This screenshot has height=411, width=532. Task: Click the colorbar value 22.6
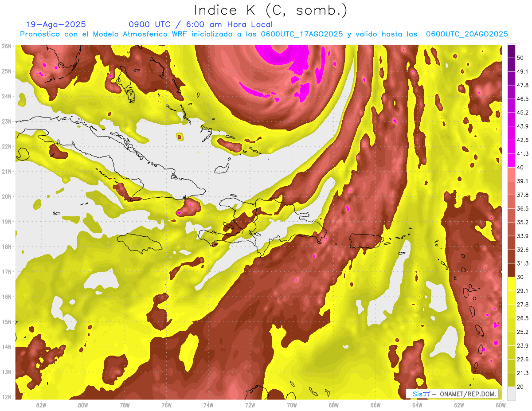click(523, 359)
